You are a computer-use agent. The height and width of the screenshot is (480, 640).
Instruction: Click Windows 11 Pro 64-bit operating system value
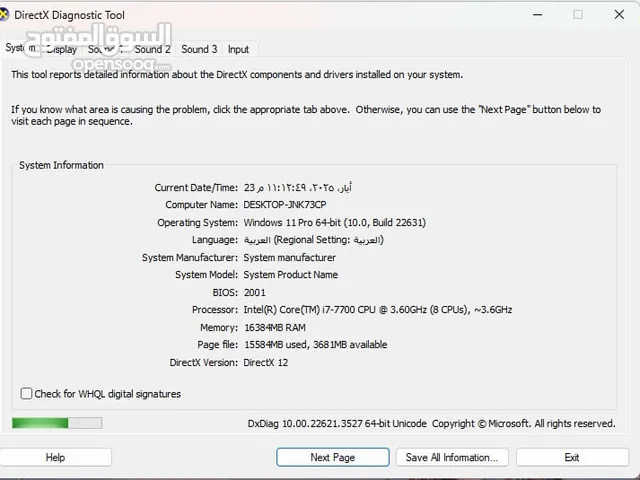(x=335, y=222)
